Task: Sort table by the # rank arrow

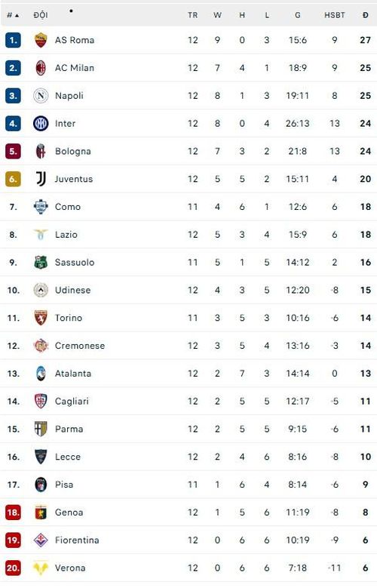Action: (13, 15)
